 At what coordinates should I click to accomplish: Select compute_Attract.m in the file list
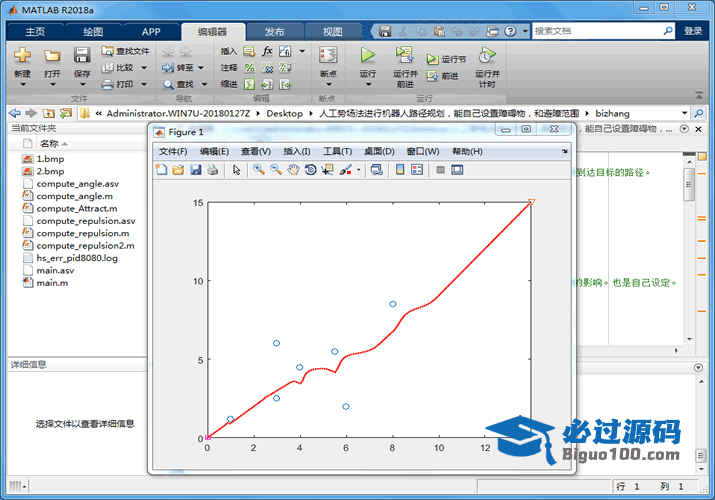(77, 208)
